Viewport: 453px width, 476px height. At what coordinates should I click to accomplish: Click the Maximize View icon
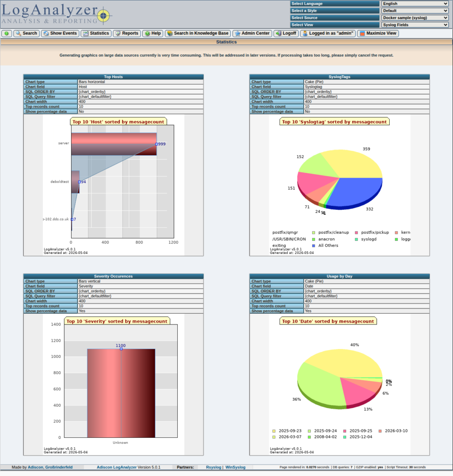point(362,33)
